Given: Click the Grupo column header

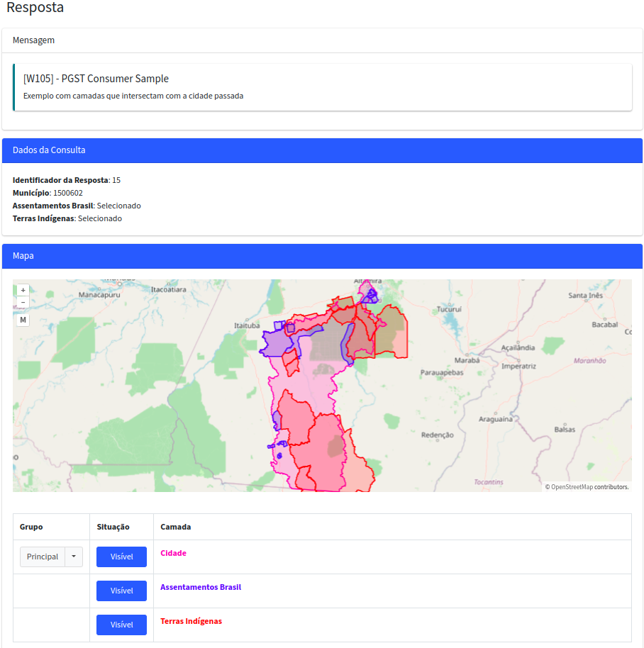Looking at the screenshot, I should (x=31, y=527).
